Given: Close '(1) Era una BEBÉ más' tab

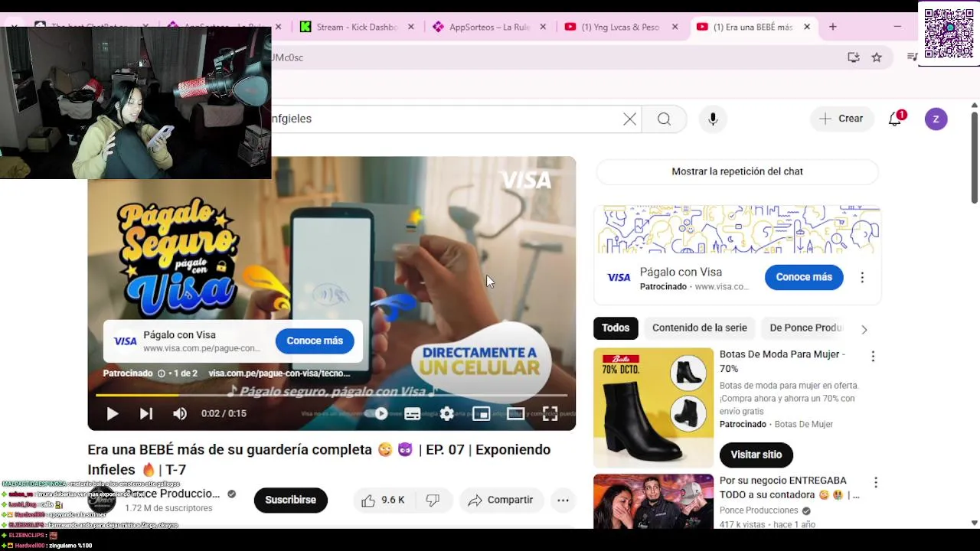Looking at the screenshot, I should tap(807, 27).
